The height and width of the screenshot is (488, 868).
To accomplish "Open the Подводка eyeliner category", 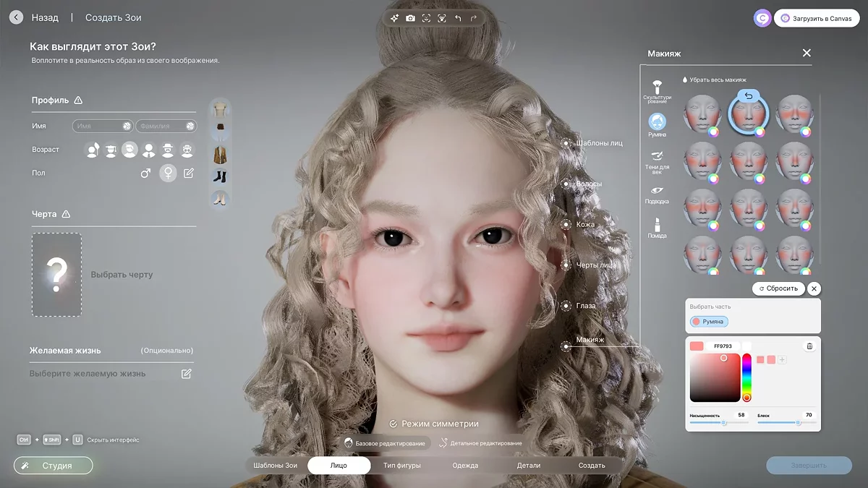I will click(x=657, y=194).
